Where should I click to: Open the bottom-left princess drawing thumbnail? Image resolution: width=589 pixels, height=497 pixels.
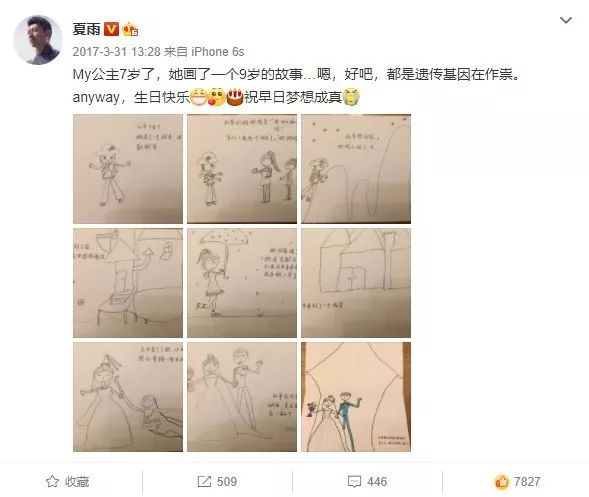(x=128, y=397)
